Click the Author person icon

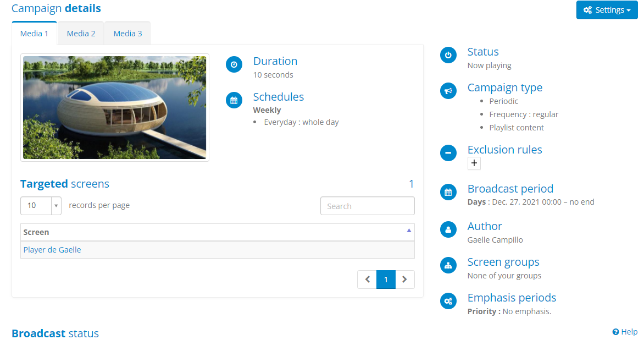click(448, 229)
